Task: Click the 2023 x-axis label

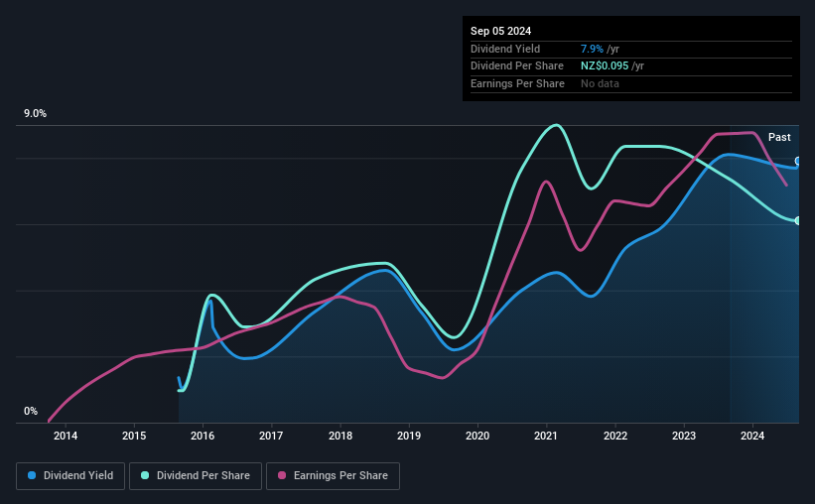Action: [684, 436]
